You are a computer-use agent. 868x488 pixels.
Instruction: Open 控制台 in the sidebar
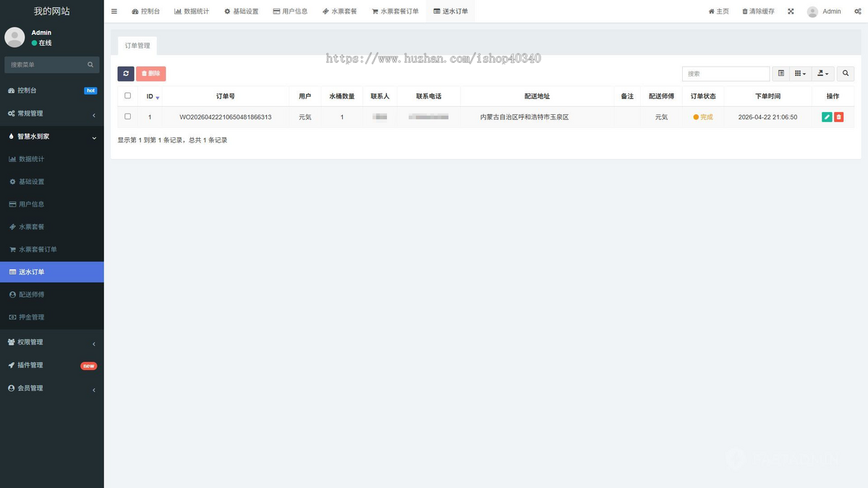(x=52, y=90)
